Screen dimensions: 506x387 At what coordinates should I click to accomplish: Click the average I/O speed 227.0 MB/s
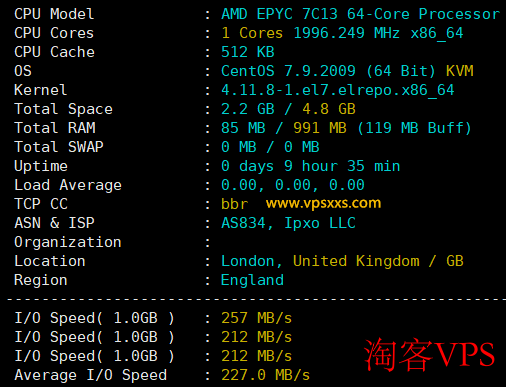[266, 375]
